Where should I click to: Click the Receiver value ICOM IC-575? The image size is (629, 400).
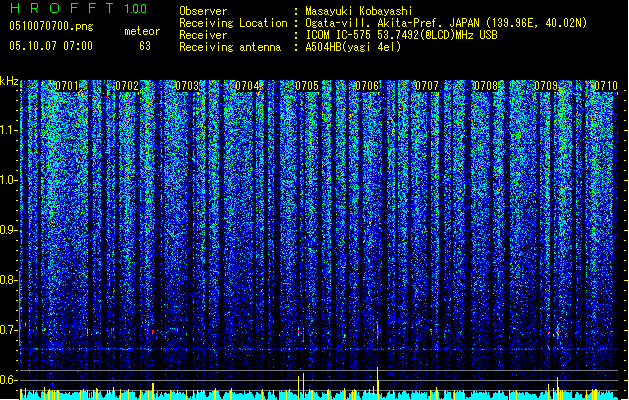click(x=339, y=35)
